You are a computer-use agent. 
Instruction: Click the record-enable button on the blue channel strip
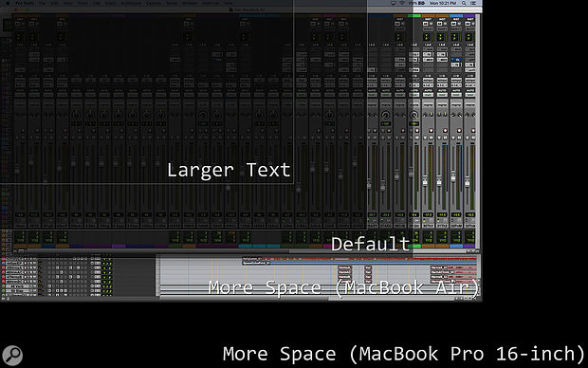[x=459, y=131]
